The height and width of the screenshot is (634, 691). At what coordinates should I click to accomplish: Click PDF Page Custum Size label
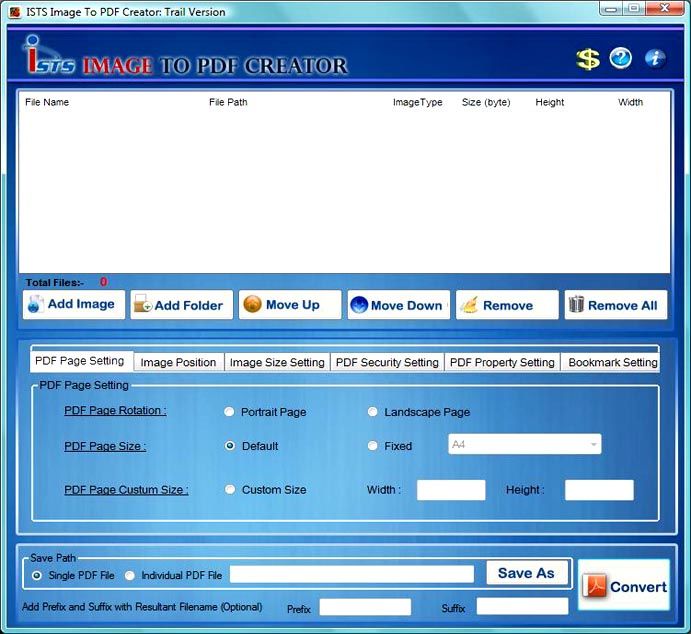pyautogui.click(x=126, y=490)
